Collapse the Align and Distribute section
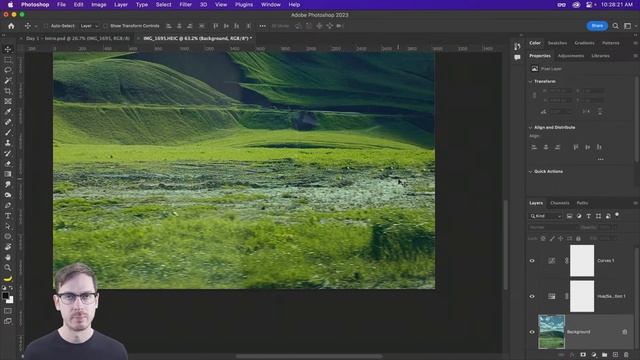 (x=531, y=127)
